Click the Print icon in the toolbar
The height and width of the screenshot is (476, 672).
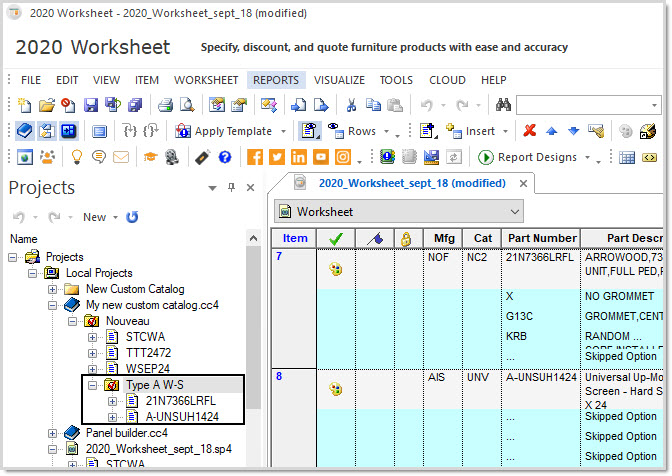coord(165,105)
